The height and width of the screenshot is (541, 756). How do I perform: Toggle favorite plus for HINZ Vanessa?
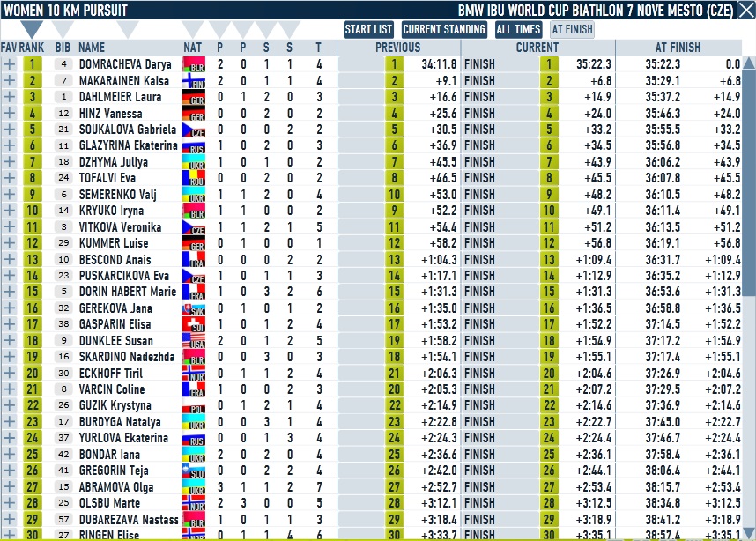pyautogui.click(x=9, y=113)
